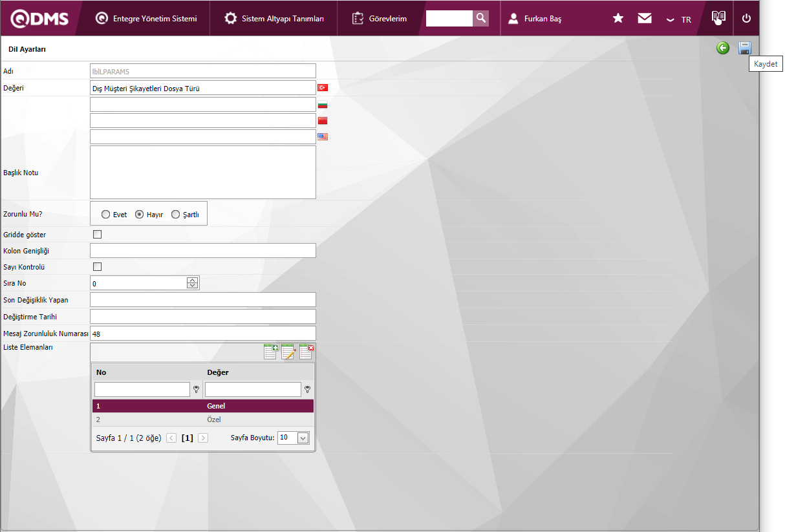Click the add list element icon
Viewport: 785px width, 532px height.
(271, 352)
